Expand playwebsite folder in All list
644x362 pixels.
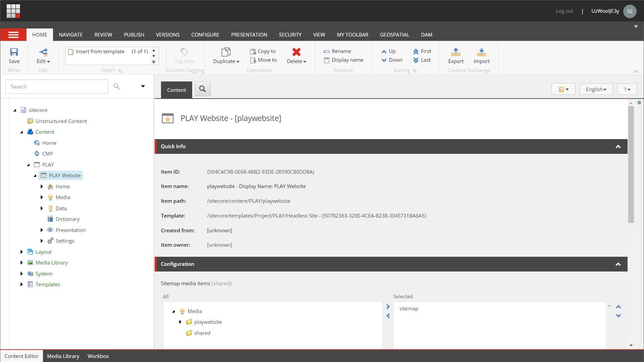tap(180, 322)
